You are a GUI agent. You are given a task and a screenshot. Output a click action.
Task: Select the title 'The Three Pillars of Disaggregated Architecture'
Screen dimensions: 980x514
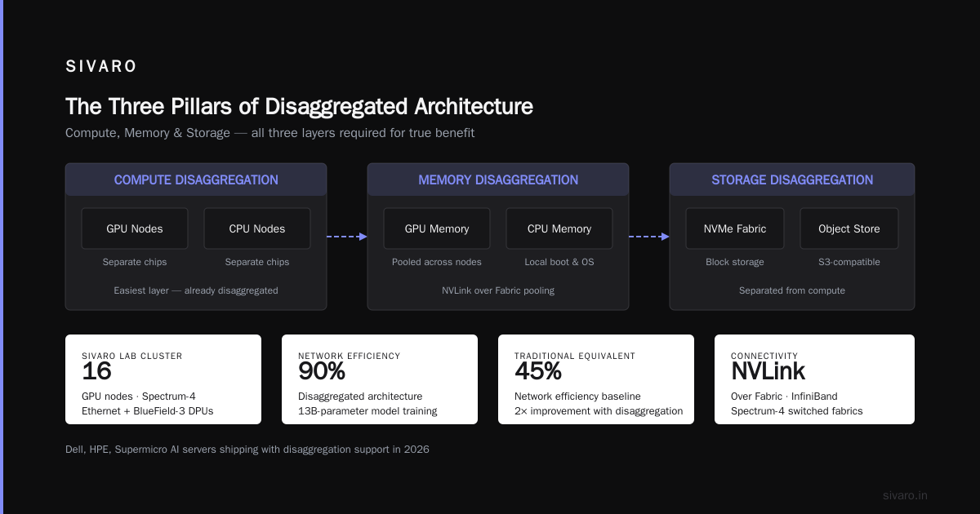coord(299,107)
